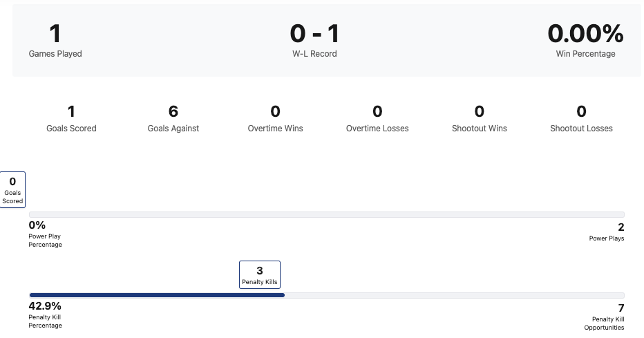Select the Goals Scored stat showing 1
Screen dimensions: 644x338
(71, 118)
